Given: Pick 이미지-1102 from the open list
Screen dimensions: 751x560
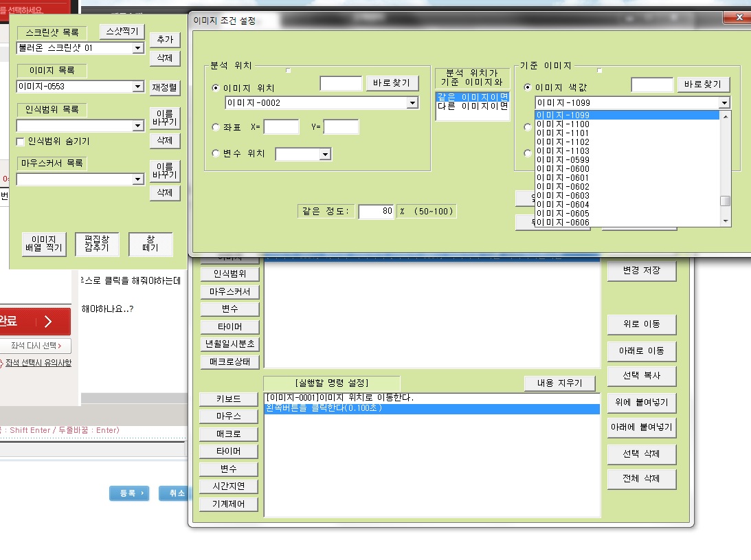Looking at the screenshot, I should (x=562, y=142).
